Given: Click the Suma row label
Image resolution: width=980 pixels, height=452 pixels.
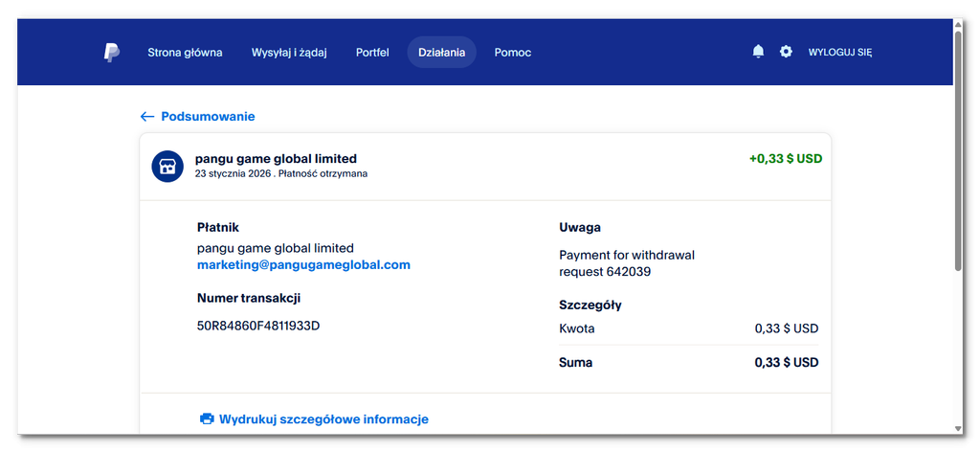Looking at the screenshot, I should point(575,363).
